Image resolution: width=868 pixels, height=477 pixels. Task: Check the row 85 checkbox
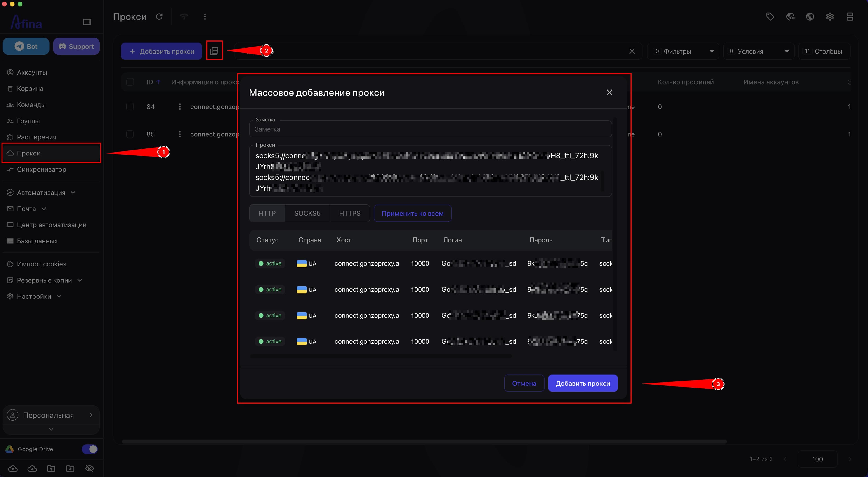pos(130,134)
